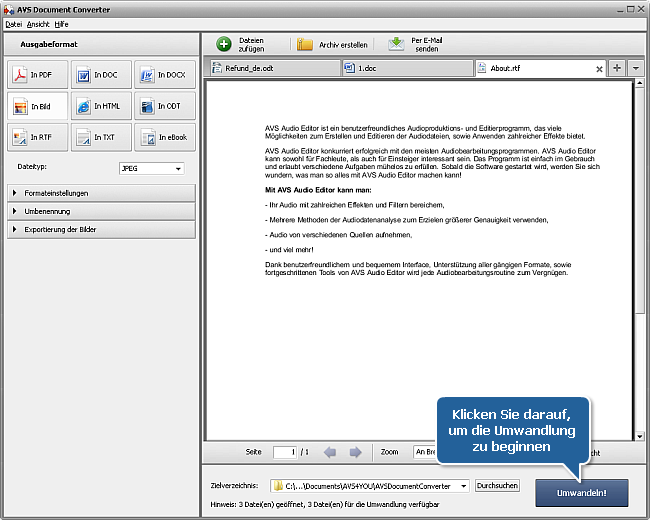Choose the In PDF output format
The image size is (650, 520).
click(37, 75)
